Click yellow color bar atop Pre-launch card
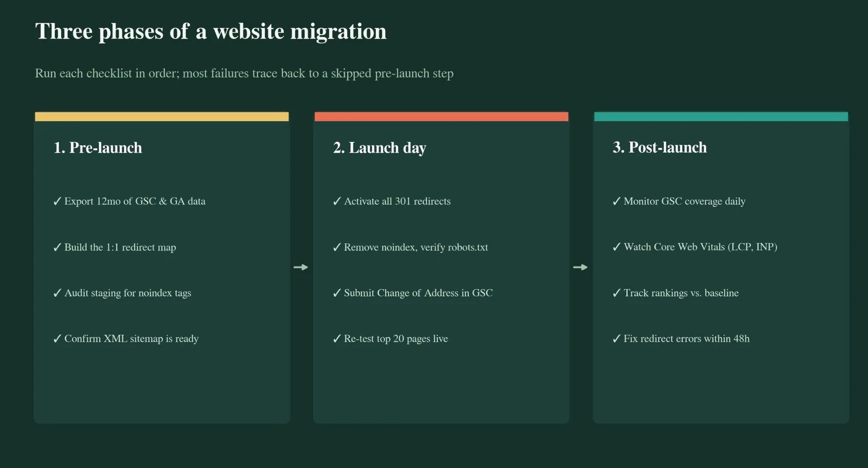Viewport: 868px width, 468px height. (x=162, y=117)
